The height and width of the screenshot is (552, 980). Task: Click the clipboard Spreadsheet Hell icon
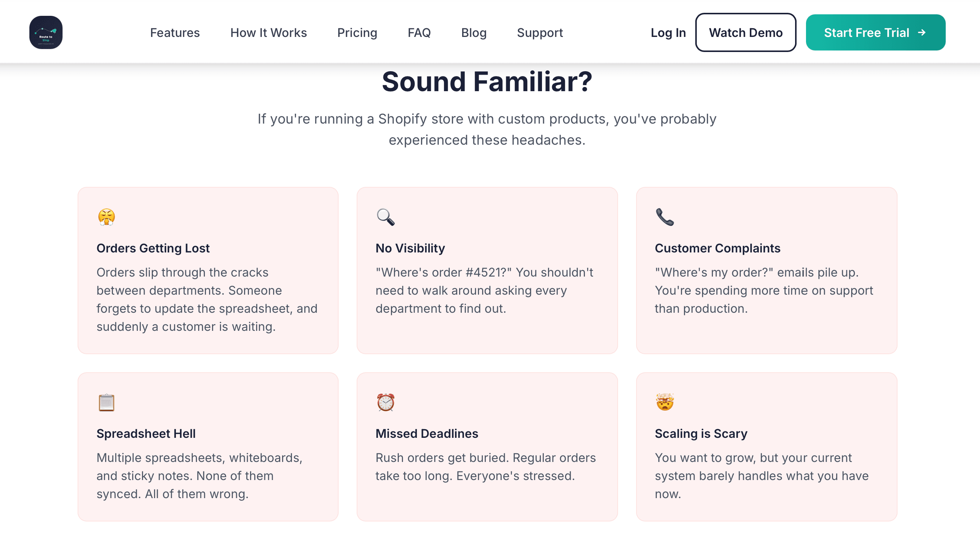click(106, 402)
